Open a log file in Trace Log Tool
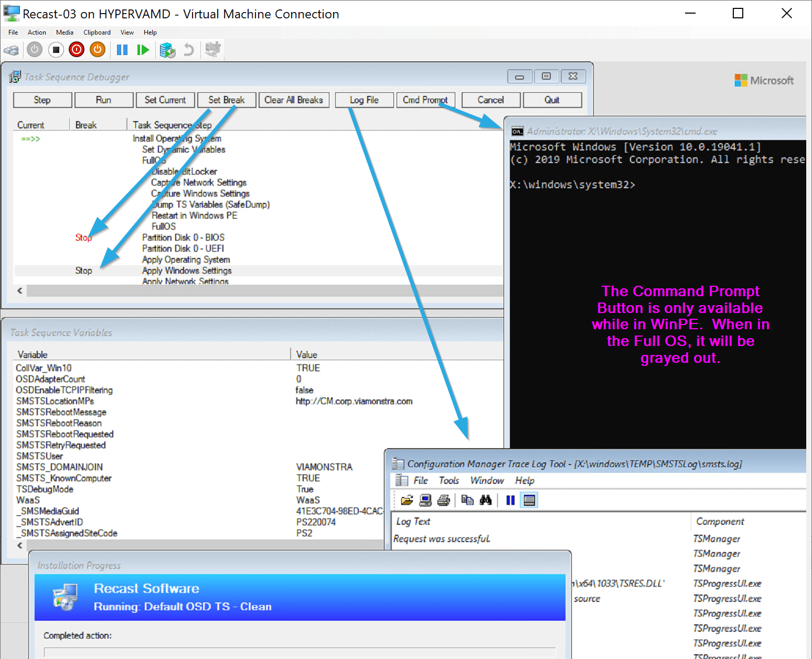812x659 pixels. 407,500
